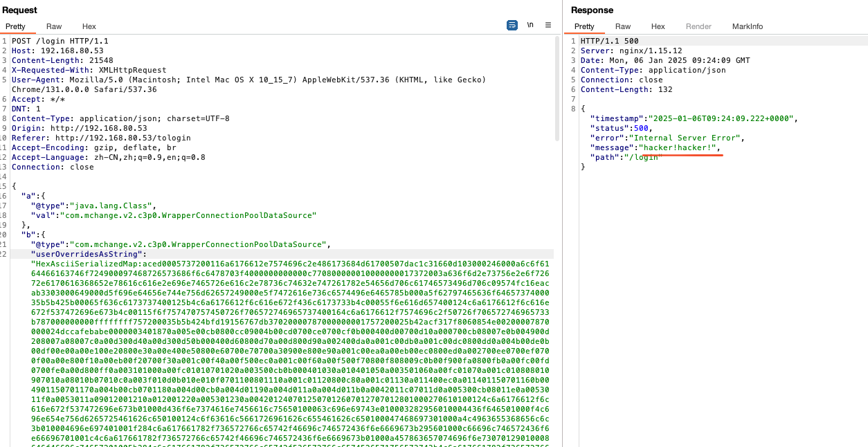This screenshot has height=447, width=868.
Task: Open the Response Raw tab
Action: pyautogui.click(x=623, y=26)
